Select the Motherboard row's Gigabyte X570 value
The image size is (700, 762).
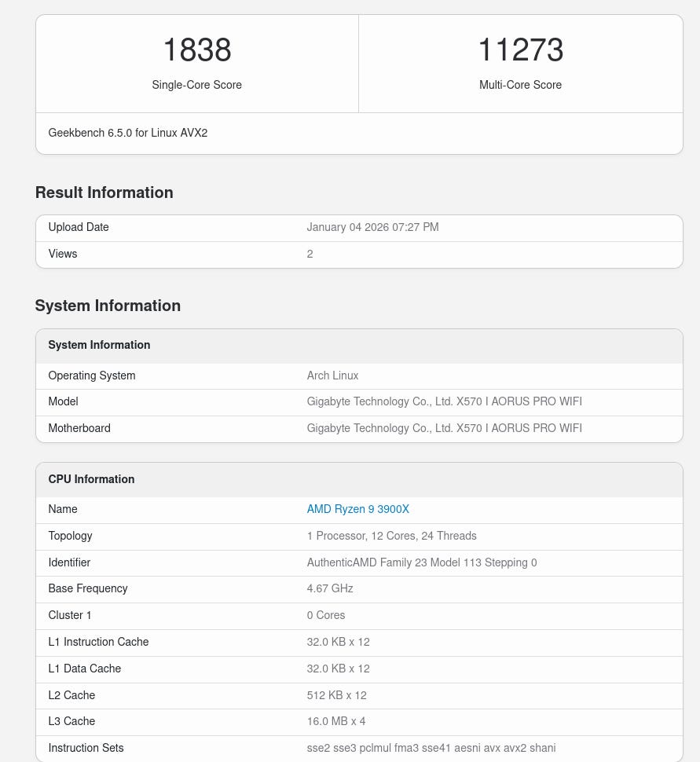(x=445, y=428)
